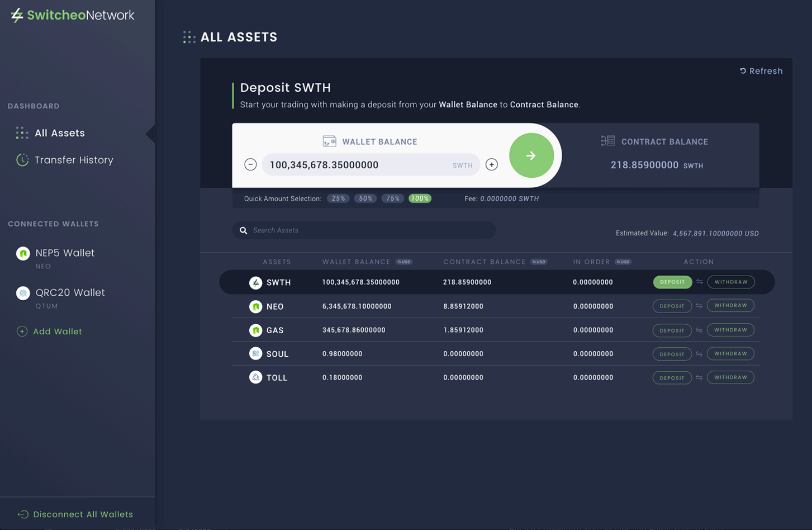This screenshot has width=812, height=530.
Task: Click the SWTH asset token icon
Action: click(255, 283)
